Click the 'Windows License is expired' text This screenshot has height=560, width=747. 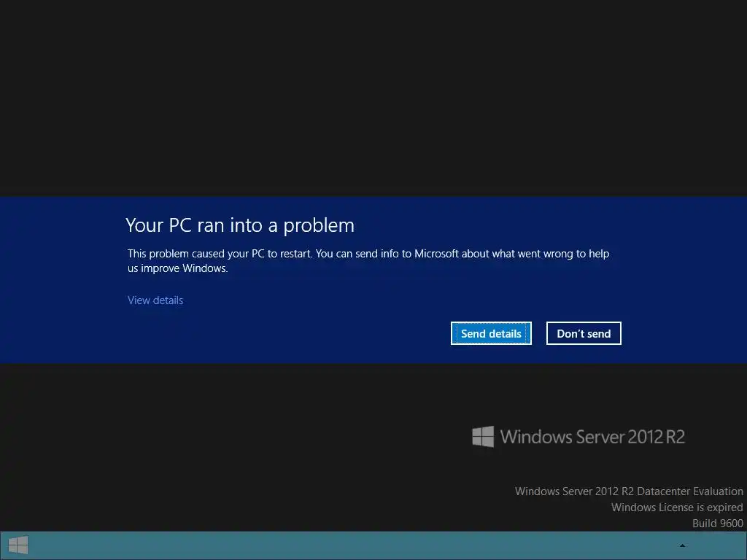(x=677, y=507)
